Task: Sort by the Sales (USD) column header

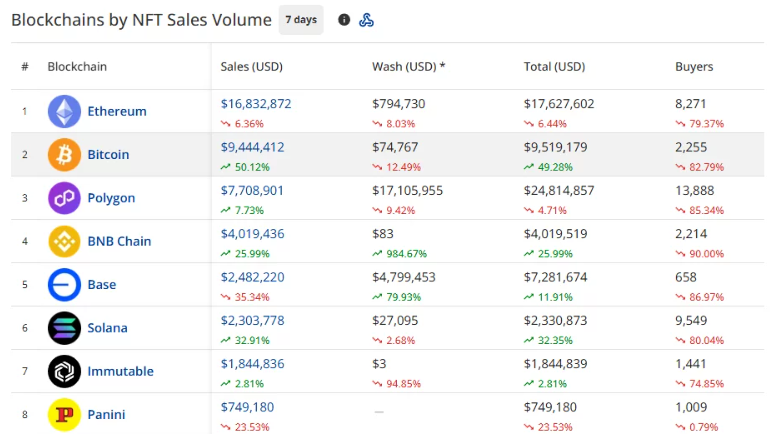Action: [251, 66]
